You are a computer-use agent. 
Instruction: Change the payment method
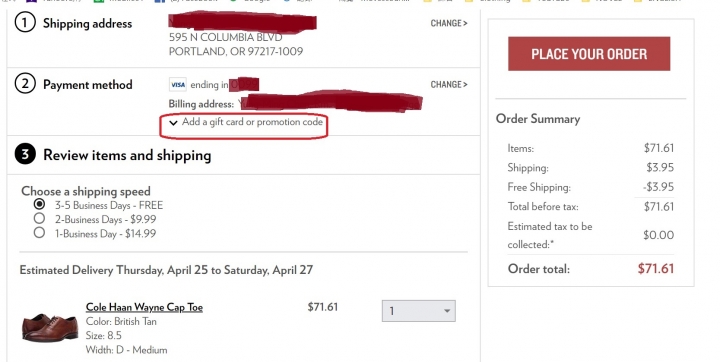pos(449,85)
